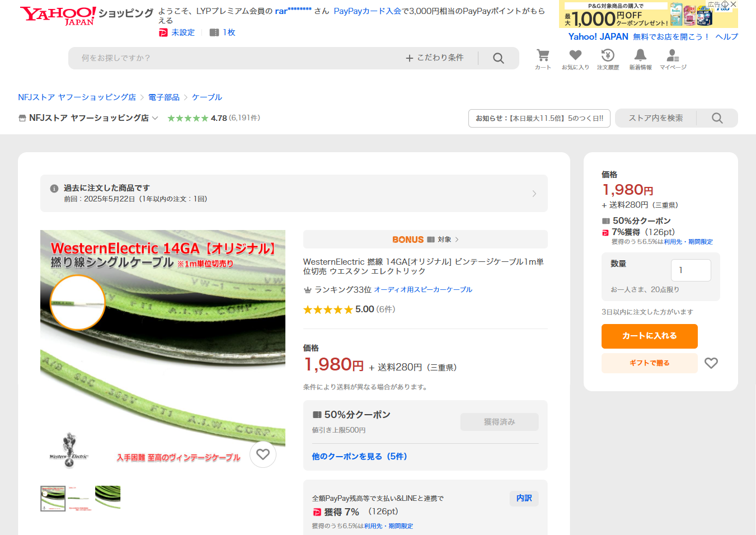Image resolution: width=756 pixels, height=535 pixels.
Task: Select the third product thumbnail
Action: coord(108,498)
